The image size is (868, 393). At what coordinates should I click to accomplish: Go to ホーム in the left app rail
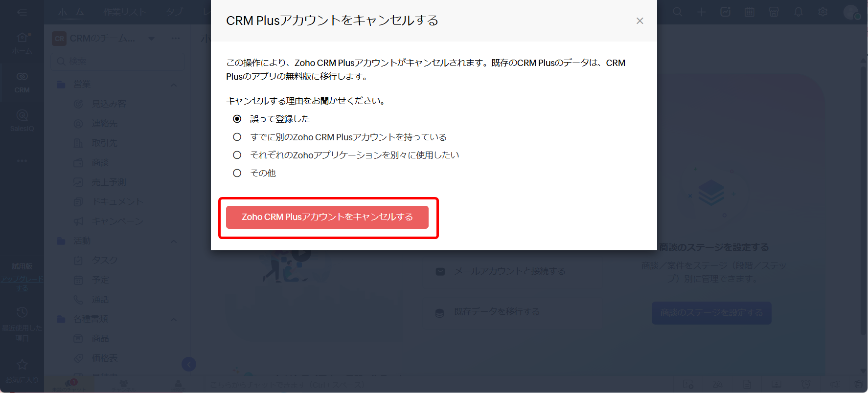[x=22, y=43]
